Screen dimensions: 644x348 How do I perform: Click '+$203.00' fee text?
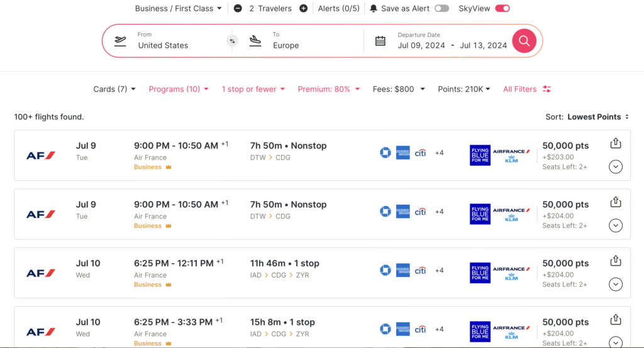pos(558,157)
